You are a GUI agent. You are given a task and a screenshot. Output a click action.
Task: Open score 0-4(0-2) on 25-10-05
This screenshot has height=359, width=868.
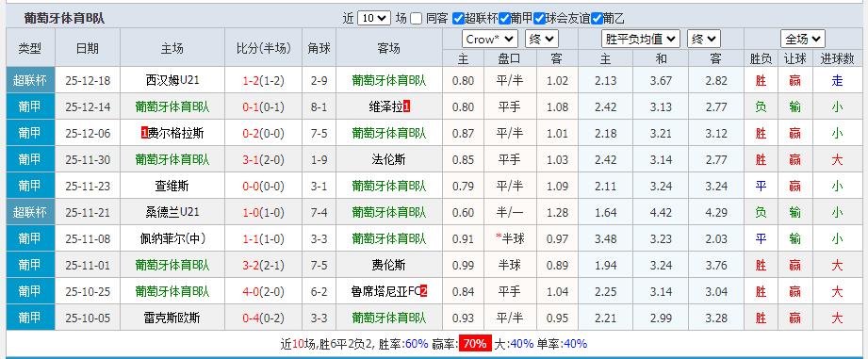pyautogui.click(x=264, y=318)
